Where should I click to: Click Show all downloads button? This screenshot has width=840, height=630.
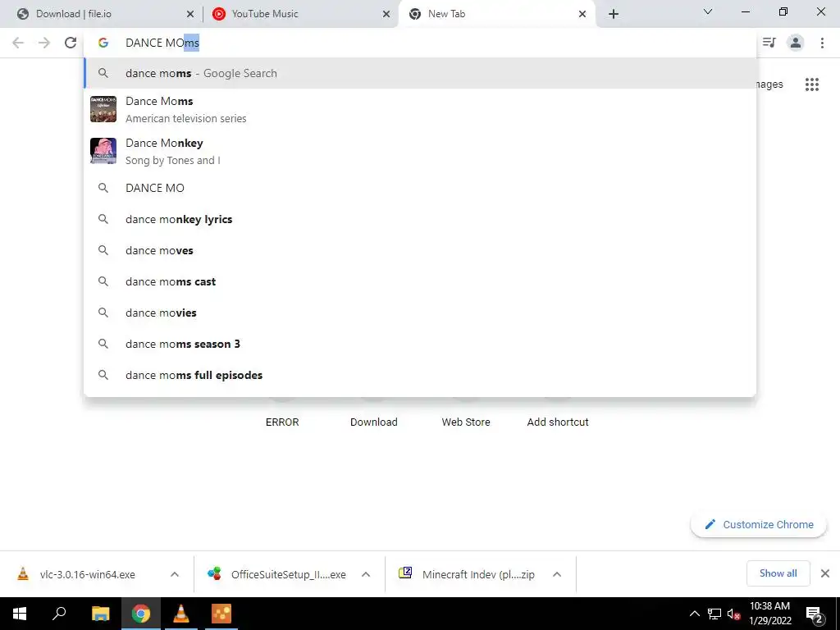tap(778, 573)
